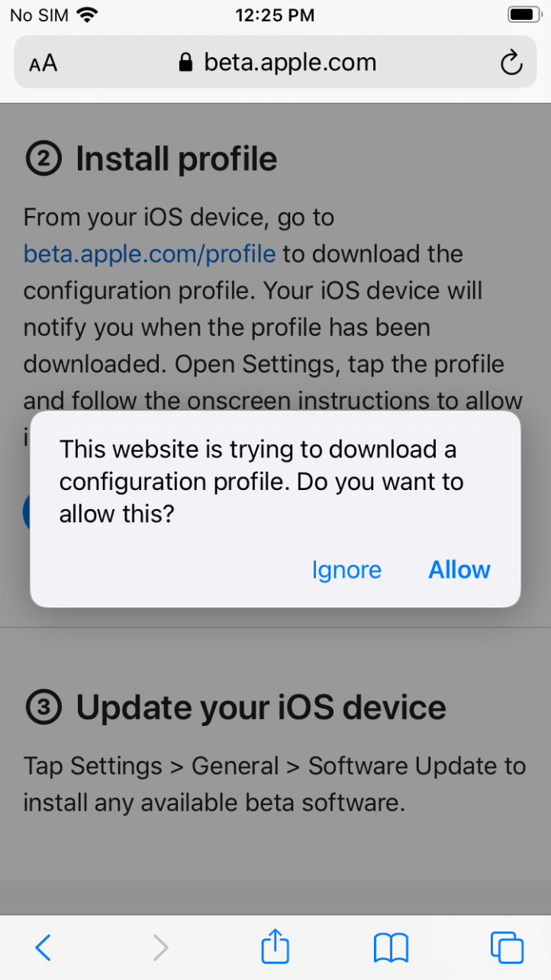This screenshot has height=980, width=551.
Task: Open the Bookmarks book icon
Action: [x=391, y=947]
